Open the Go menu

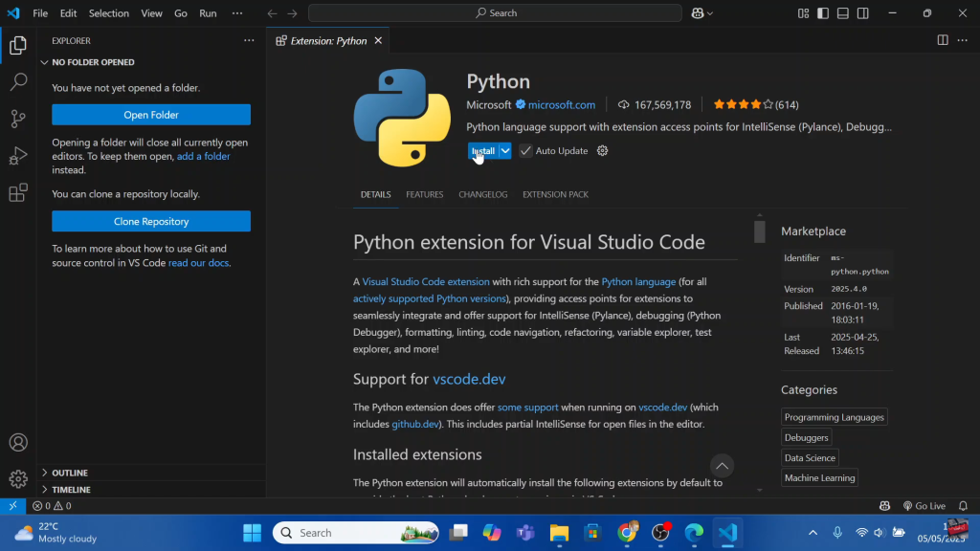tap(181, 13)
